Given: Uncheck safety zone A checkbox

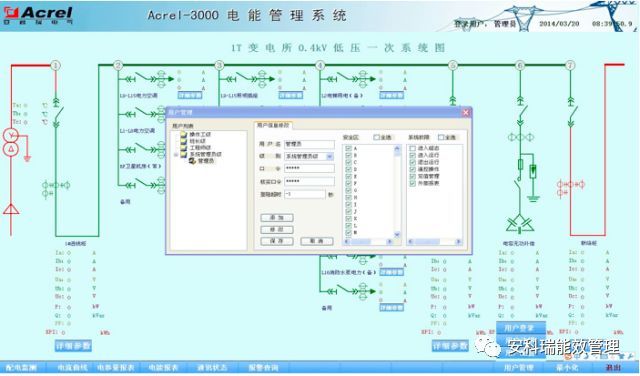Looking at the screenshot, I should [x=348, y=149].
